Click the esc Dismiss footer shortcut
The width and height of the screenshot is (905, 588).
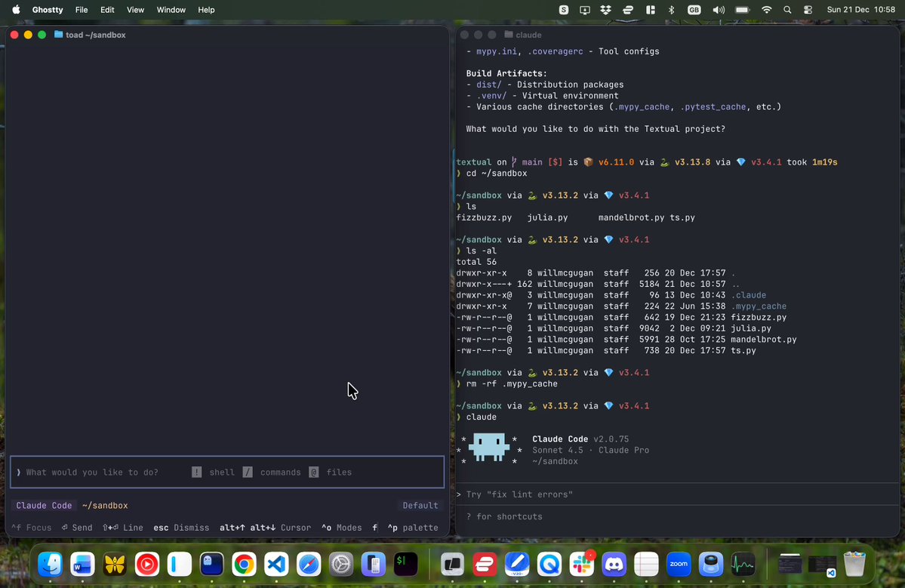[181, 528]
